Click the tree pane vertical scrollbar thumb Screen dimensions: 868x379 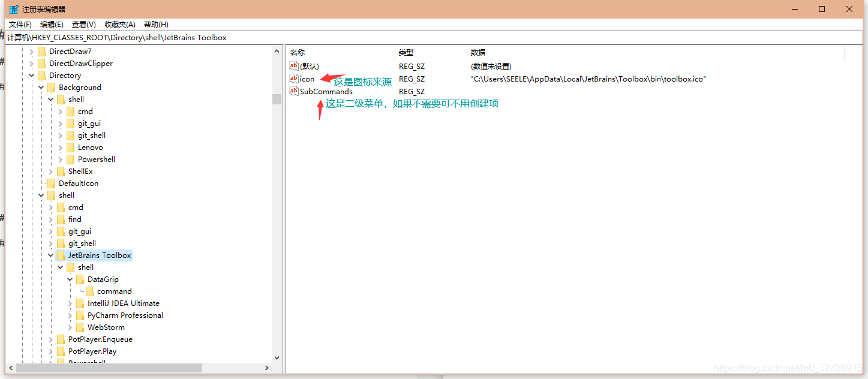[x=277, y=99]
